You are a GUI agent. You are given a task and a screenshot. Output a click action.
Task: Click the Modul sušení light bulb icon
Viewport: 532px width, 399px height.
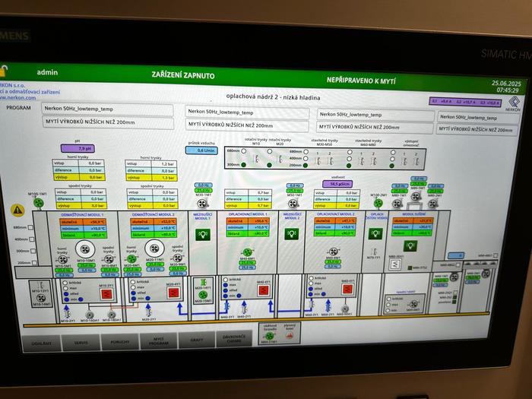[410, 246]
